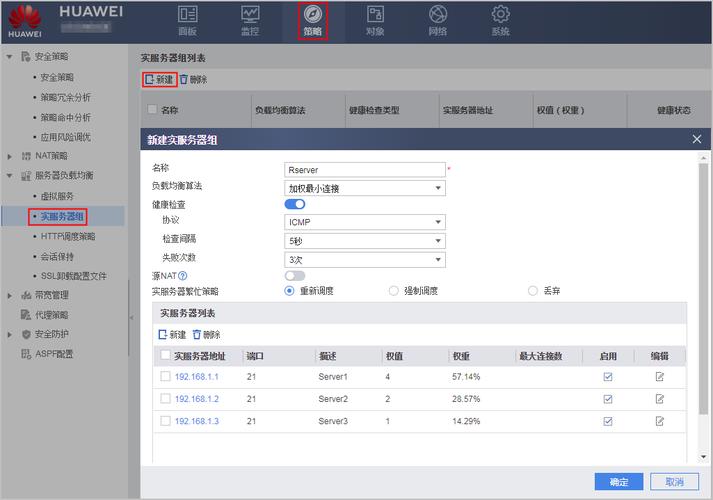Viewport: 713px width, 500px height.
Task: Toggle the 启用 checkbox for Server3
Action: coord(608,421)
